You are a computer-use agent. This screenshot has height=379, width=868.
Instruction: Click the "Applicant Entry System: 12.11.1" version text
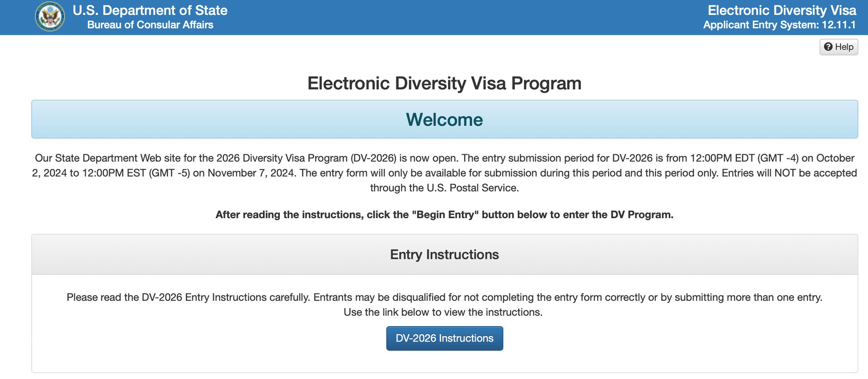click(779, 25)
